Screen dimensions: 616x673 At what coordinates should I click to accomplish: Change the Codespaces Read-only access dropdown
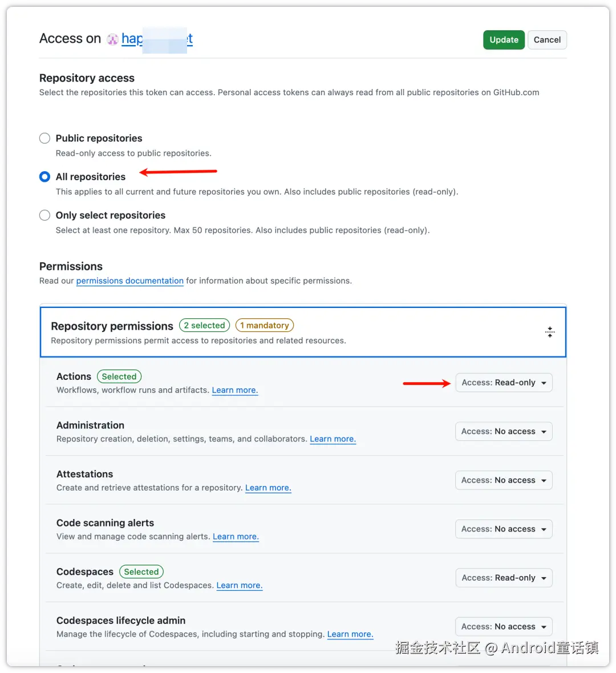click(503, 577)
